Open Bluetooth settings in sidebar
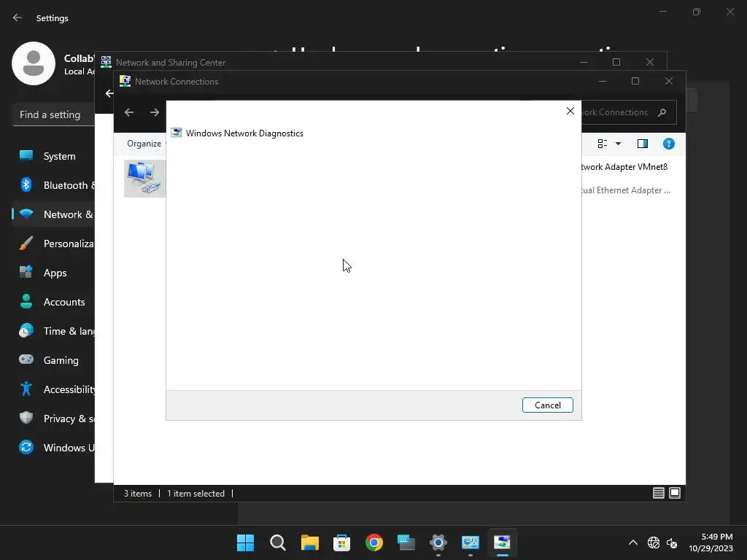 coord(53,185)
